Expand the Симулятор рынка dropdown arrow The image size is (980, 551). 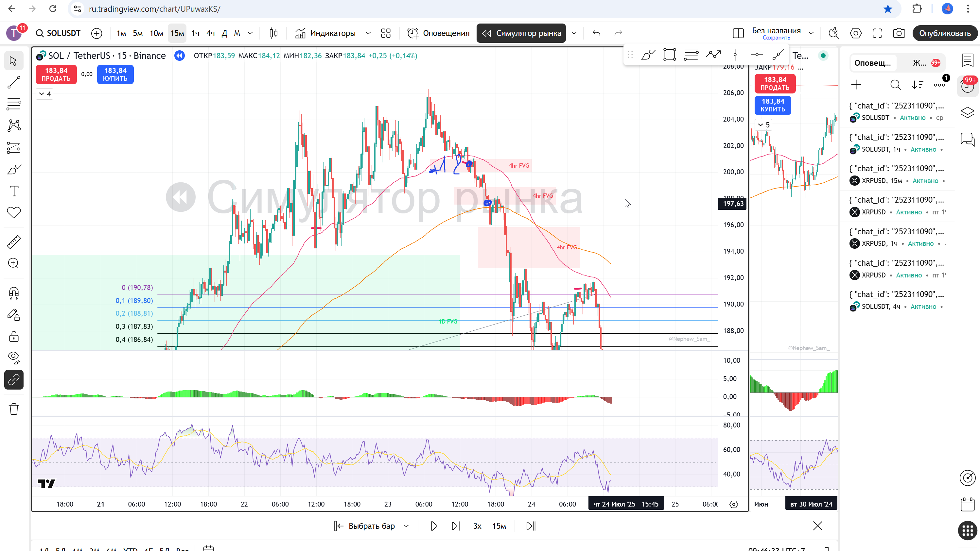pyautogui.click(x=574, y=33)
